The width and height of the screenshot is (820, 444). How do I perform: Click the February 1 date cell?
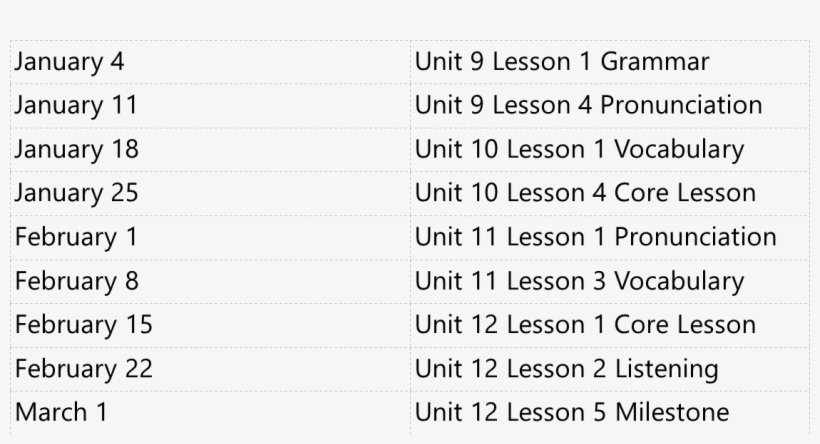point(77,237)
